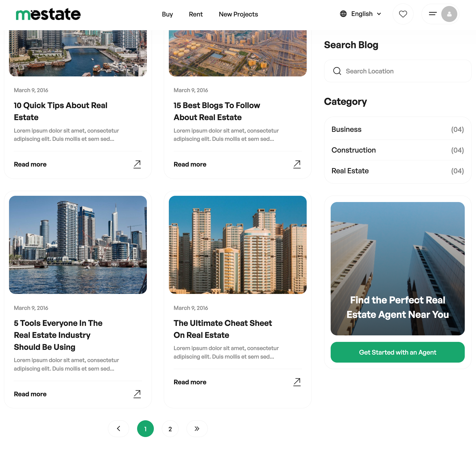Open the beige towers thumbnail of Cheat Sheet post
Image resolution: width=476 pixels, height=449 pixels.
[x=238, y=245]
